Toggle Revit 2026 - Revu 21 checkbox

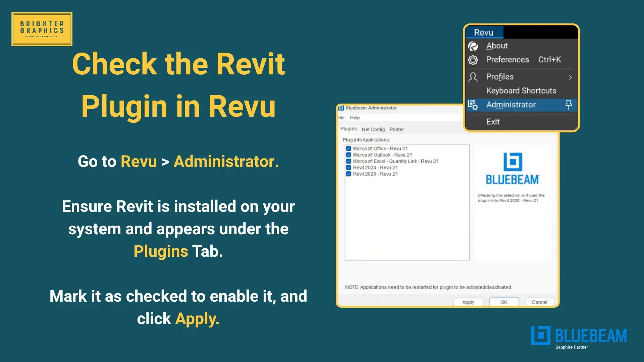coord(348,174)
